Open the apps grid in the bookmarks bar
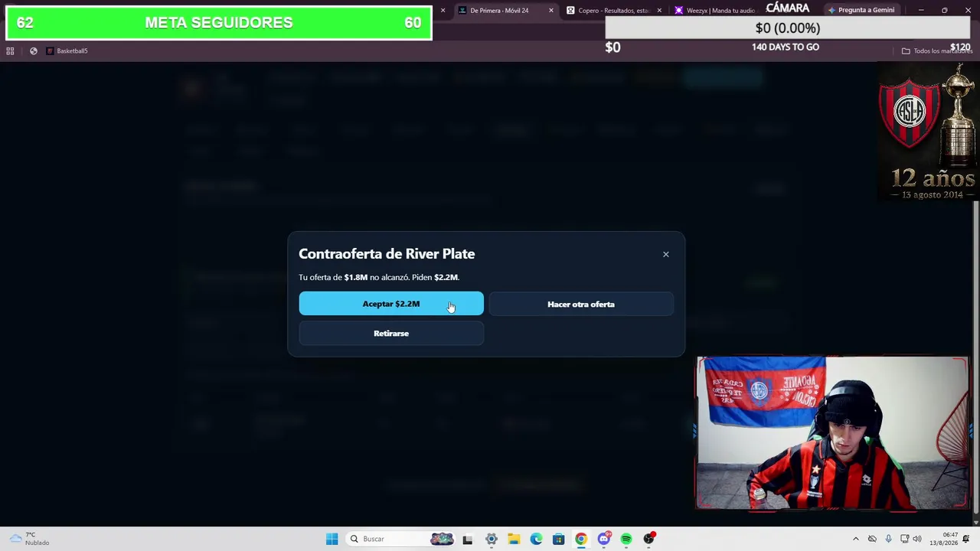Image resolution: width=980 pixels, height=551 pixels. pyautogui.click(x=10, y=51)
